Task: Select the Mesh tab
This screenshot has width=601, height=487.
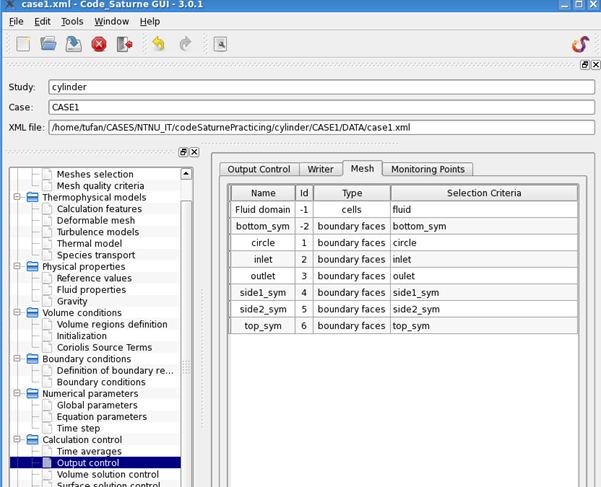Action: (362, 168)
